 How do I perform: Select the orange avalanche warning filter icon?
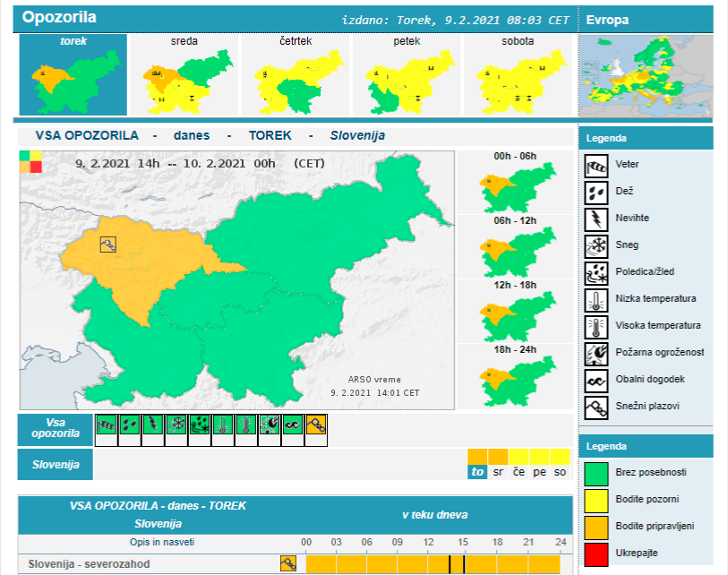click(317, 426)
